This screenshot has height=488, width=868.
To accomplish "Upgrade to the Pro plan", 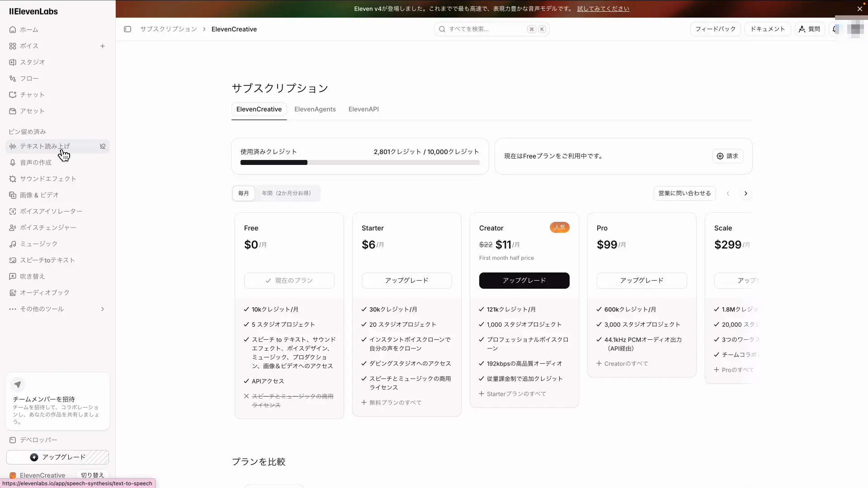I will click(642, 281).
